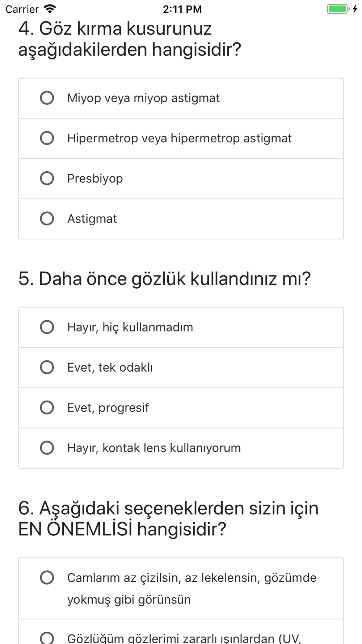Choose 'Hayır, hiç kullanmadım' radio button
The height and width of the screenshot is (644, 362).
click(x=47, y=327)
